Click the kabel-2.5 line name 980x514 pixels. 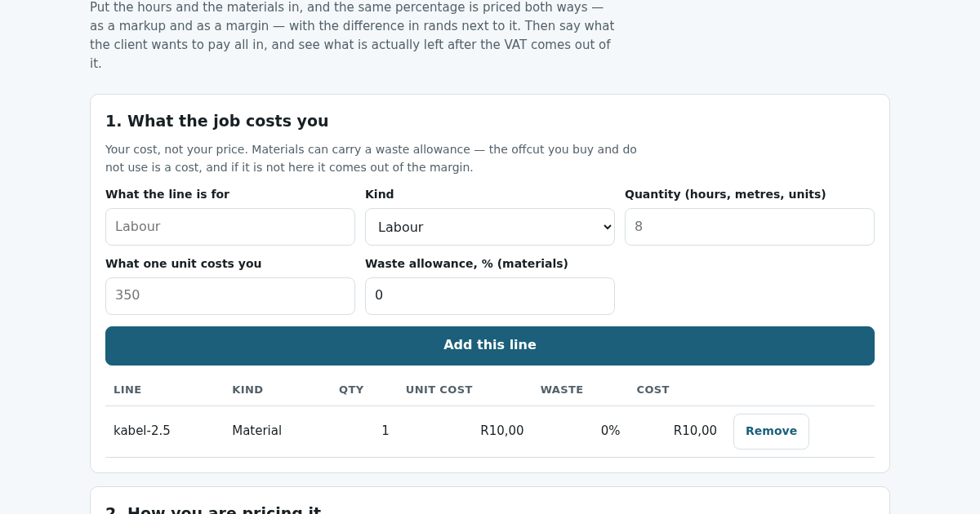(x=142, y=431)
